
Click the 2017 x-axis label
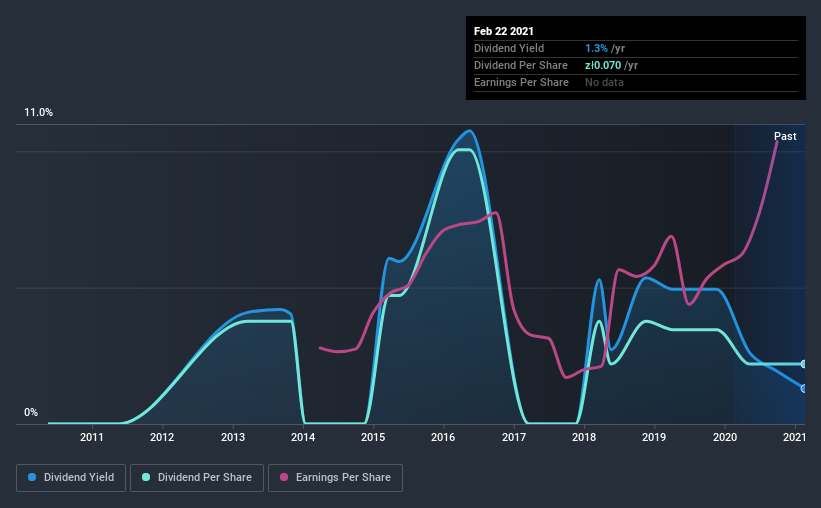click(514, 437)
